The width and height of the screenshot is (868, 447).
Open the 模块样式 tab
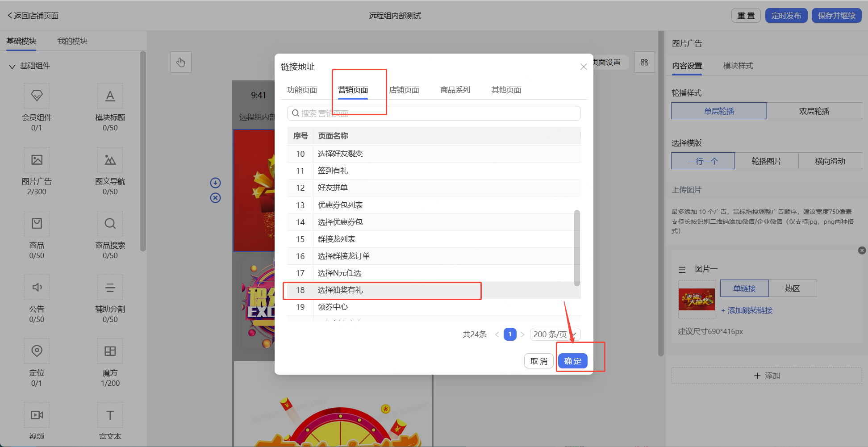[x=738, y=66]
